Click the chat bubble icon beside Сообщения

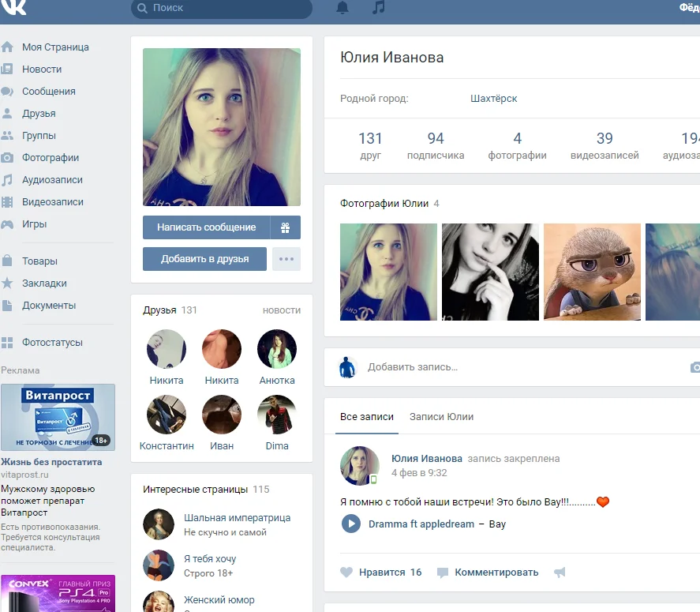[x=7, y=91]
